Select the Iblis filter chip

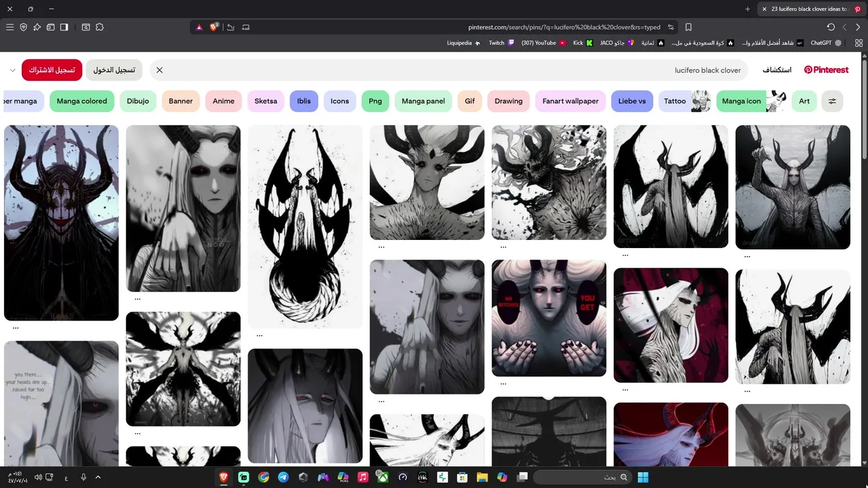(304, 101)
